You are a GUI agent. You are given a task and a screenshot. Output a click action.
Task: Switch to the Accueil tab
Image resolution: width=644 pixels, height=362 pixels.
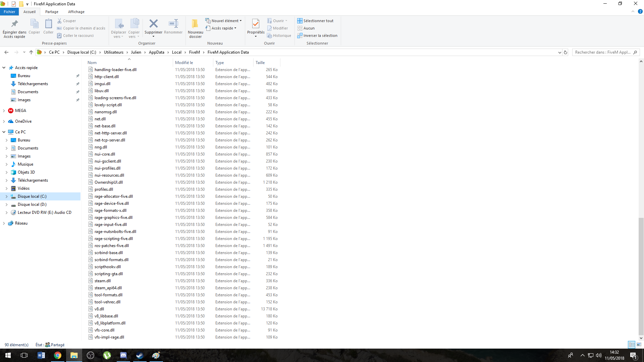pyautogui.click(x=30, y=12)
